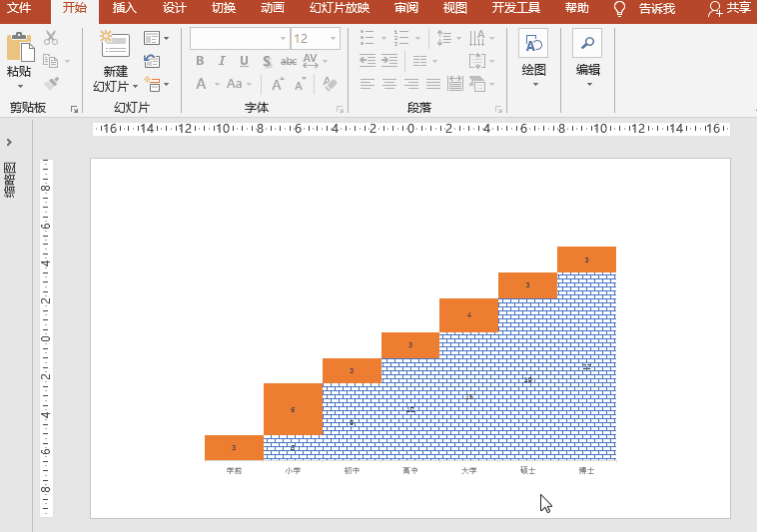Click the Increase Font Size icon
The image size is (757, 532).
pos(277,85)
